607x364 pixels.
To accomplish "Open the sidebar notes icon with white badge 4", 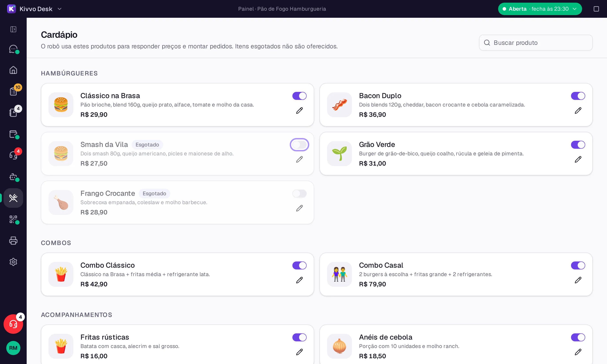I will (x=13, y=112).
